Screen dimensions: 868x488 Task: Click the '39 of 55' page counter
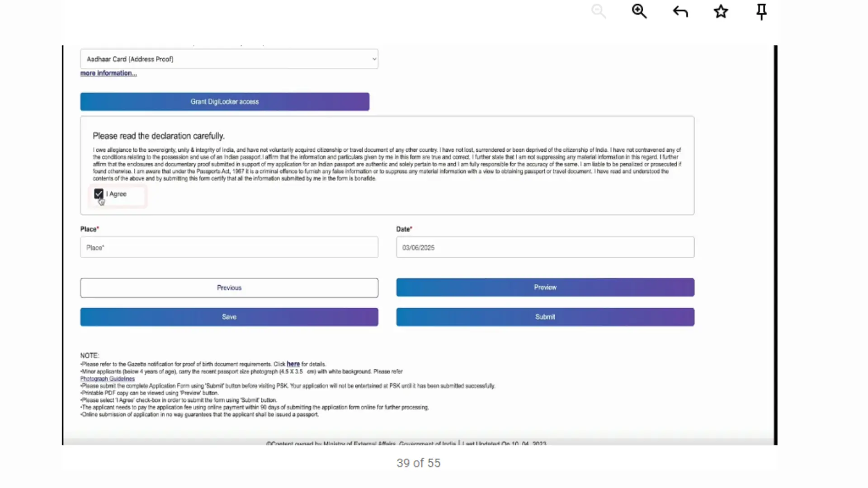pos(418,463)
